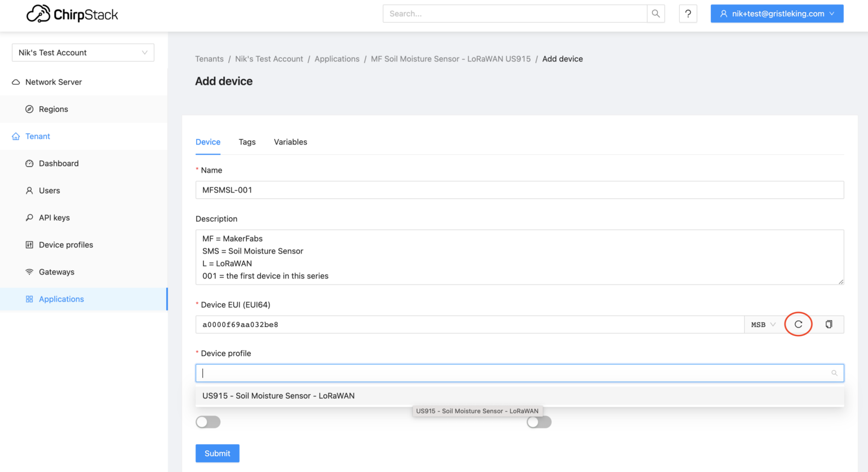The width and height of the screenshot is (868, 472).
Task: Click the ChirpStack logo
Action: coord(72,14)
